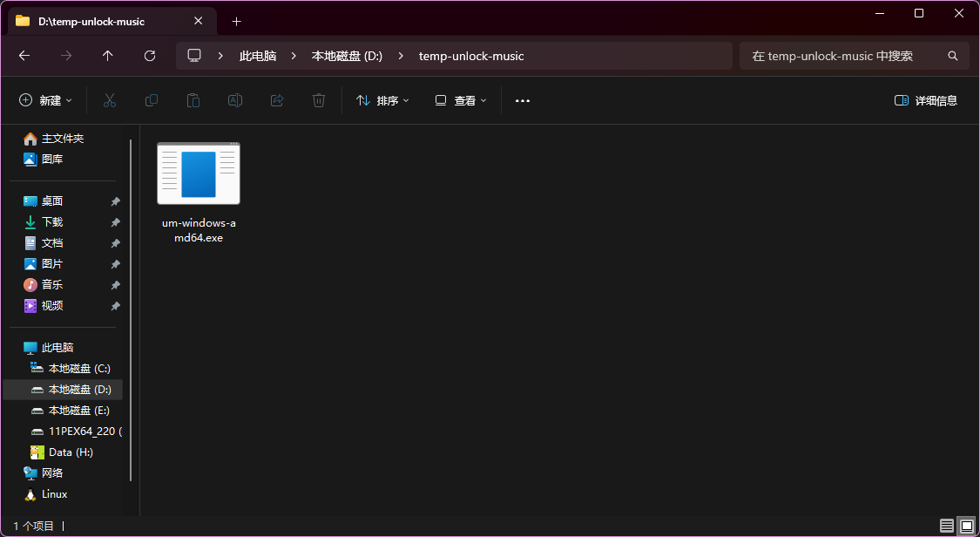Viewport: 980px width, 537px height.
Task: Toggle the 详细信息 details pane
Action: pyautogui.click(x=926, y=100)
